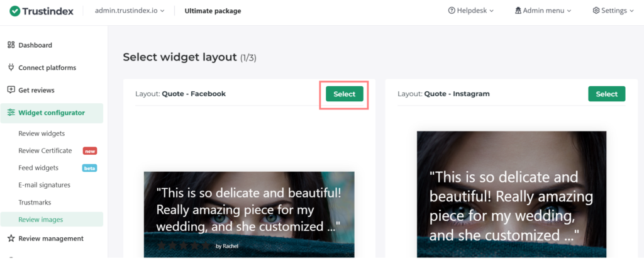Click the Trustindex logo checkmark icon
The height and width of the screenshot is (263, 644).
14,11
